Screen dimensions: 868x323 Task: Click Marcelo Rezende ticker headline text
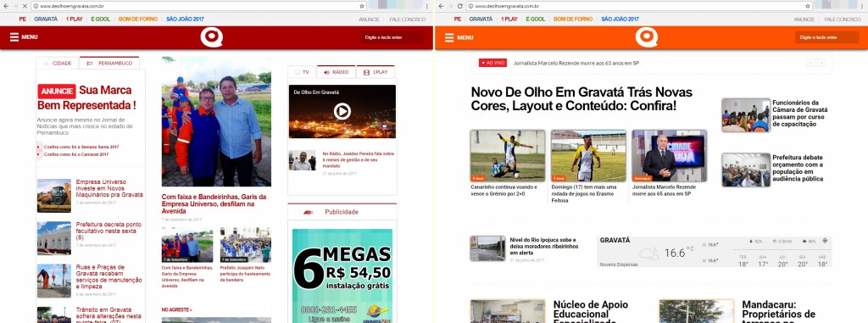(x=576, y=64)
